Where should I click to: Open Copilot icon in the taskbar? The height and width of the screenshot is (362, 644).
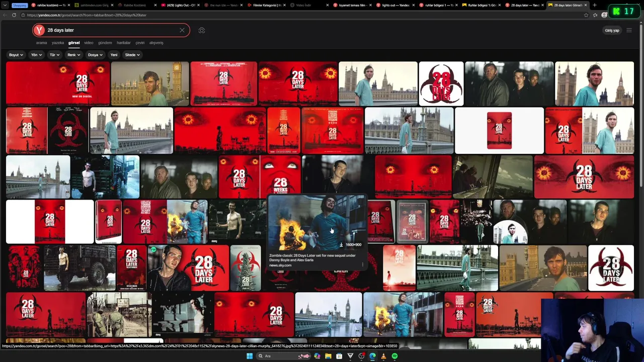coord(317,356)
